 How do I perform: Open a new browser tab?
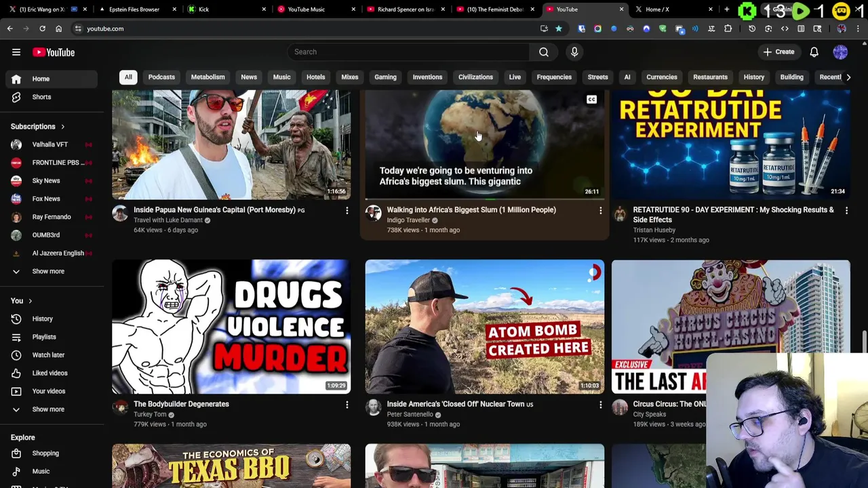726,9
